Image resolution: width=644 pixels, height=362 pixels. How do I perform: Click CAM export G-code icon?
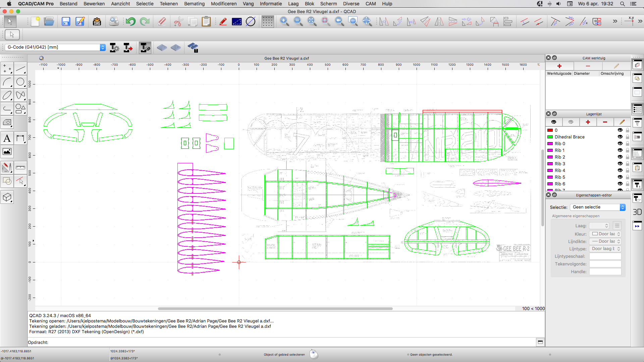(x=128, y=48)
